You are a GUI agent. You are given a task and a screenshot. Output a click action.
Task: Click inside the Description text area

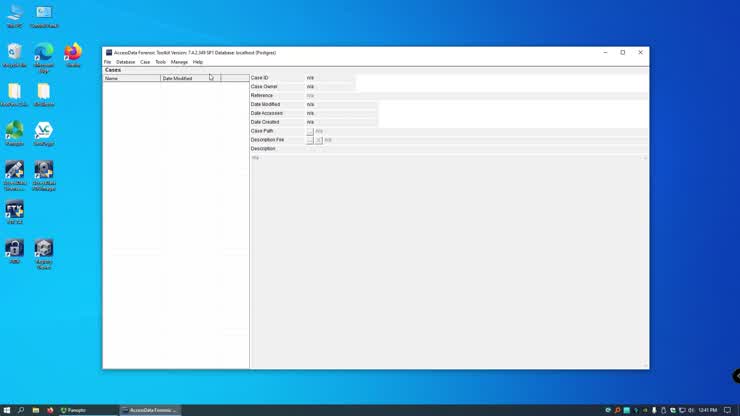448,250
